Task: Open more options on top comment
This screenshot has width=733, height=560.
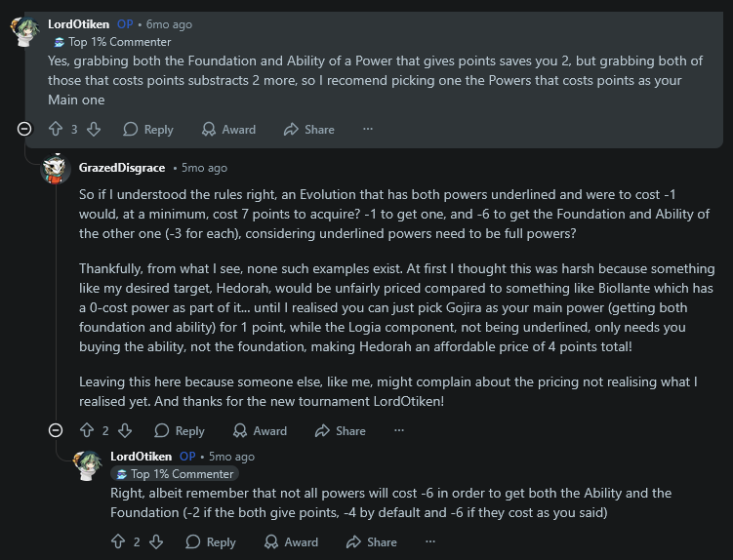Action: [x=368, y=129]
